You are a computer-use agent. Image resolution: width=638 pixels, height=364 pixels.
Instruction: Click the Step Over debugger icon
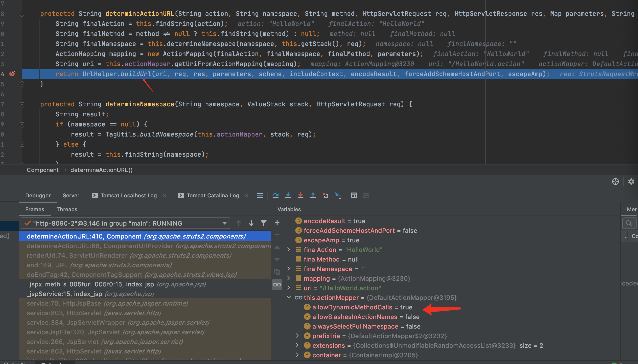pyautogui.click(x=275, y=195)
